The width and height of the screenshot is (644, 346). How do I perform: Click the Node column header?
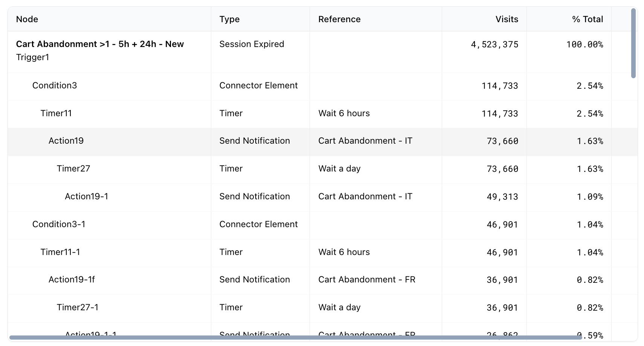27,19
